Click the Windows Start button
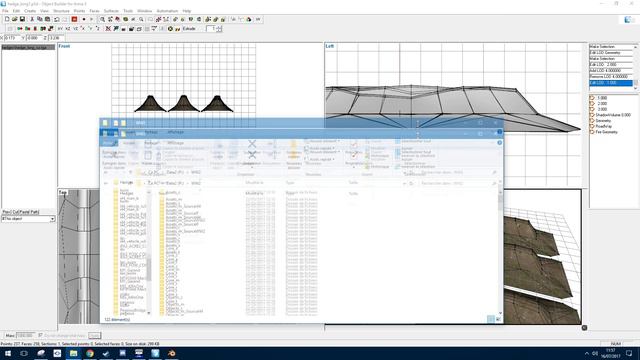The image size is (640, 360). pos(8,353)
